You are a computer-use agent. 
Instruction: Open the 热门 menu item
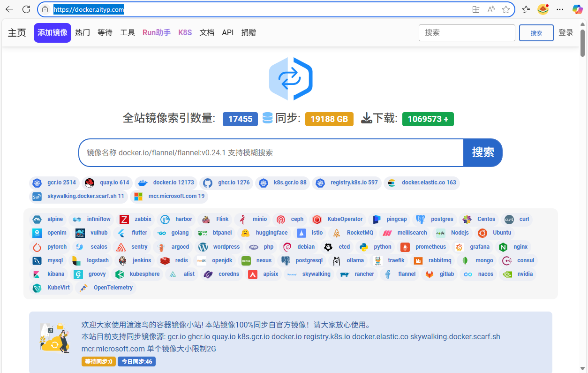83,32
